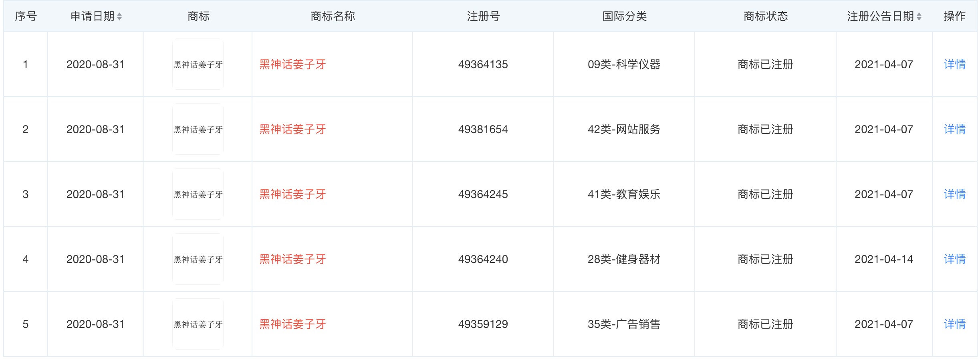Open the red 黑神话姜子牙 name in row 3

pyautogui.click(x=292, y=194)
